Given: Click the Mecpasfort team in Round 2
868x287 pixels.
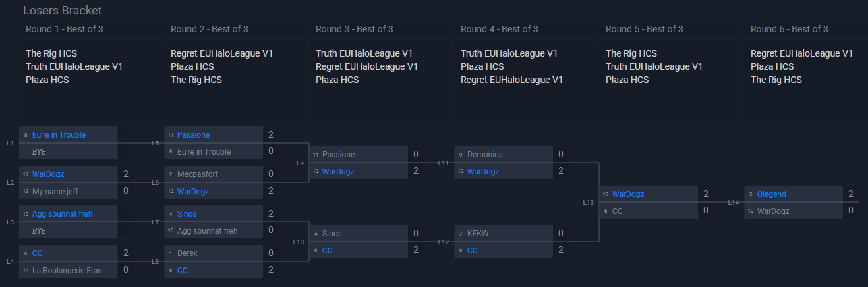Looking at the screenshot, I should point(197,174).
